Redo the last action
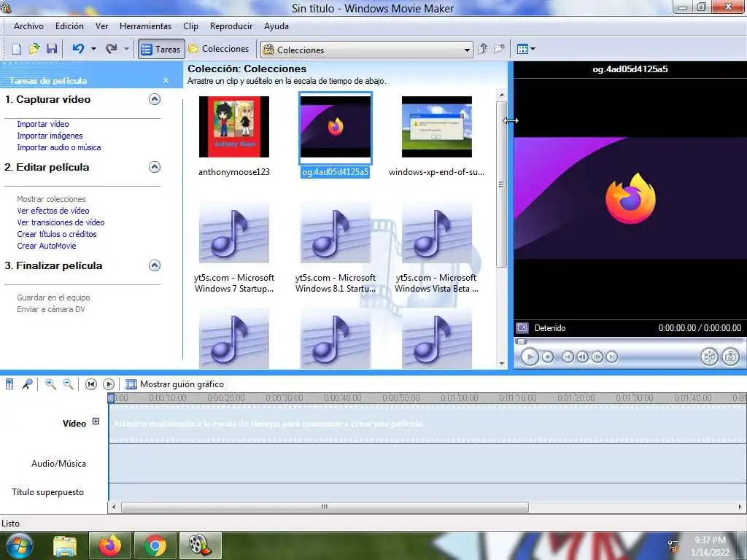Screen dimensions: 747x560 [112, 49]
